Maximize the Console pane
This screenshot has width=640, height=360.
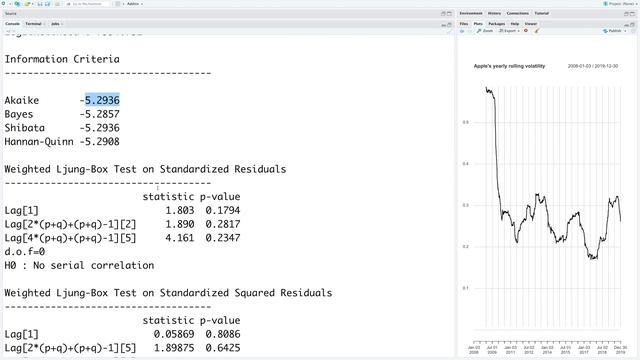pyautogui.click(x=449, y=24)
